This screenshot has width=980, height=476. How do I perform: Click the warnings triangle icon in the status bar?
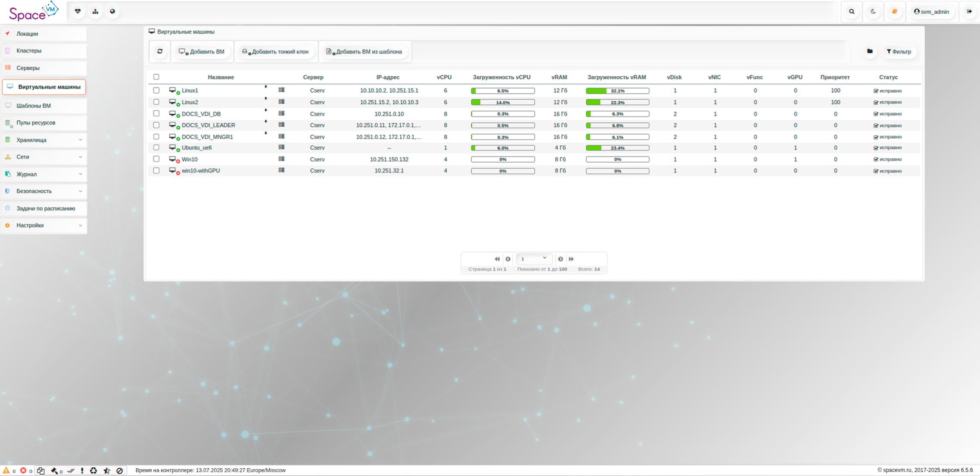[x=6, y=470]
